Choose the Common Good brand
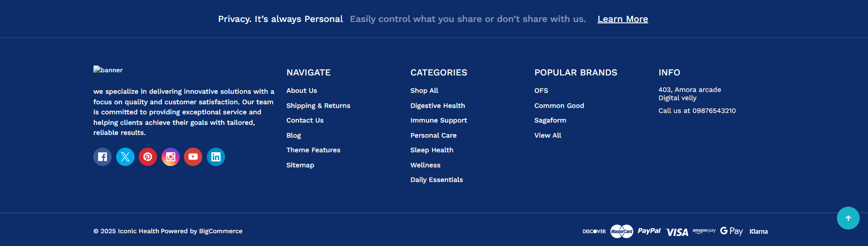Viewport: 868px width, 246px height. pos(559,106)
